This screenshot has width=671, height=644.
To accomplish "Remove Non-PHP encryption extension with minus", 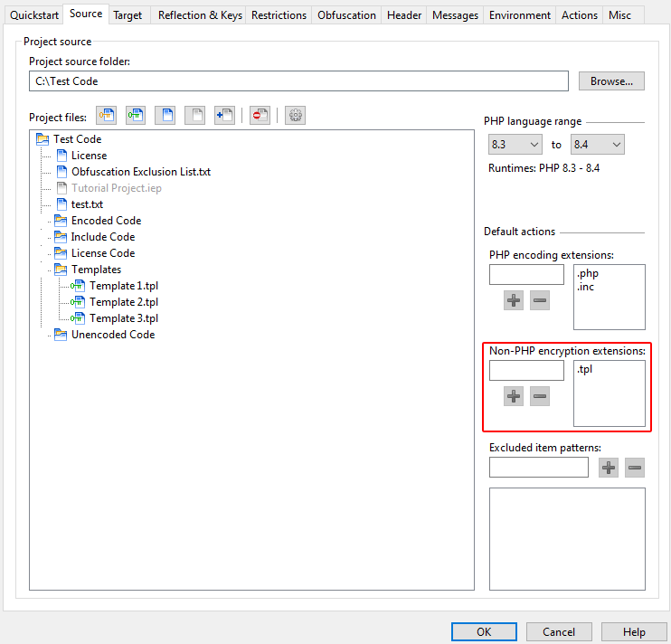I will click(x=540, y=396).
